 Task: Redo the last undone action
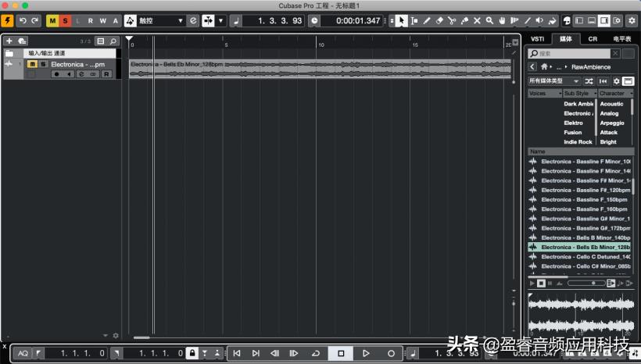(x=35, y=21)
